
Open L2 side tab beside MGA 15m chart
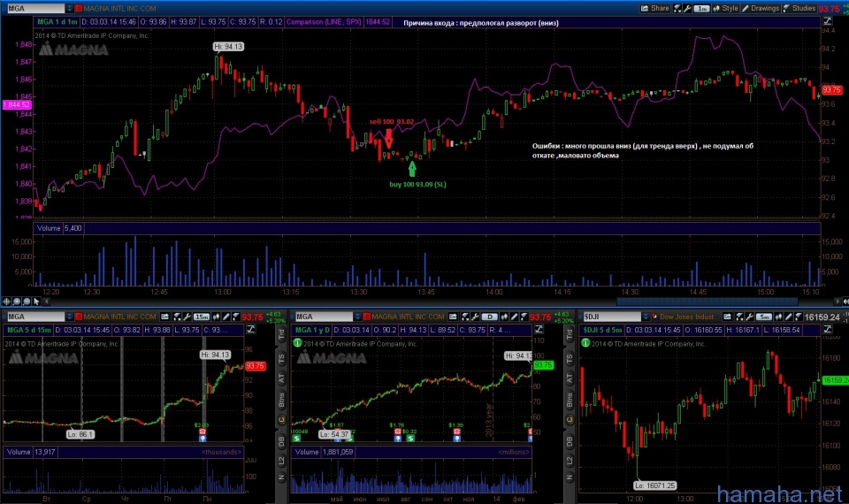[x=281, y=460]
